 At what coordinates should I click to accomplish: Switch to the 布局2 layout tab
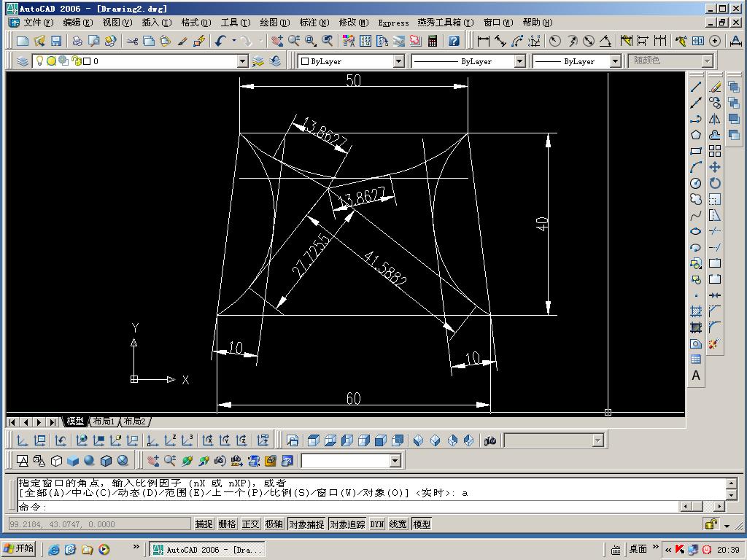tap(135, 421)
